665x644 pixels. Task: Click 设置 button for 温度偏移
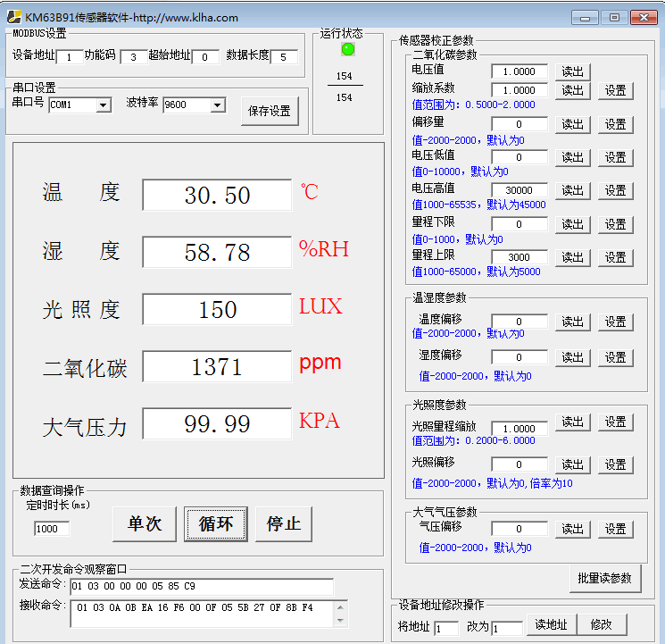(616, 322)
